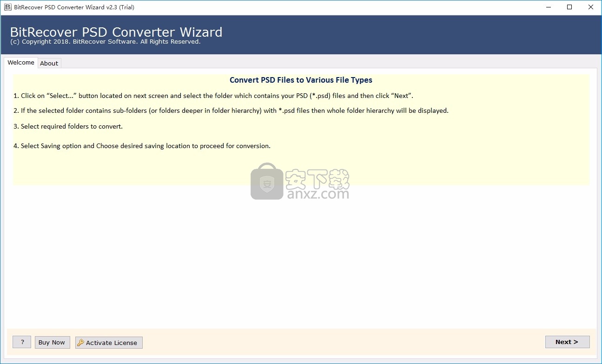Click the copyright 2018 text in banner
This screenshot has height=364, width=602.
pos(106,42)
